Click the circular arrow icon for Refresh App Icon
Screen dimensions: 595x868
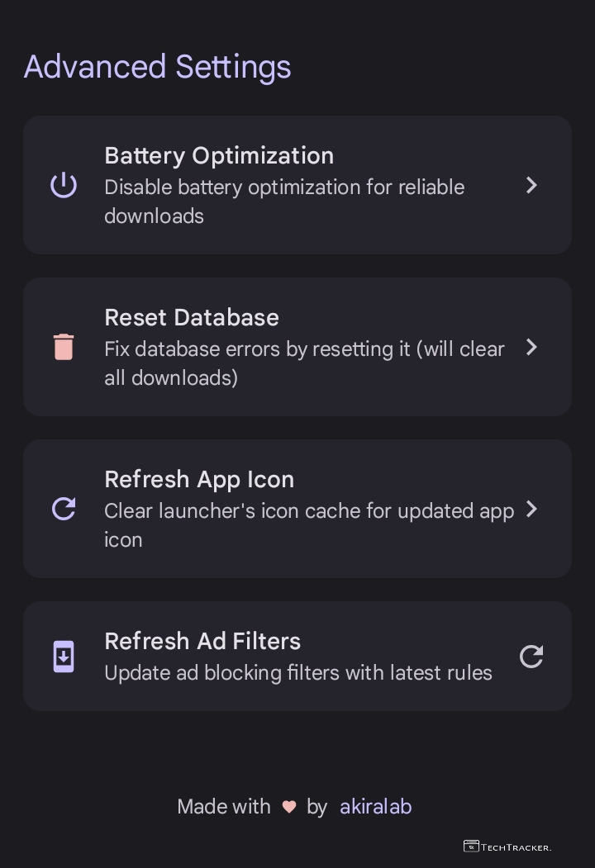(64, 509)
